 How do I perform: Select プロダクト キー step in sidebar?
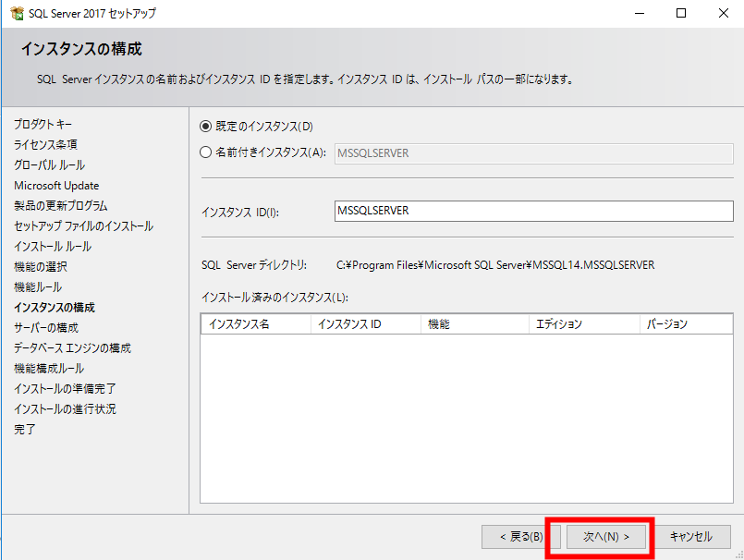tap(43, 125)
